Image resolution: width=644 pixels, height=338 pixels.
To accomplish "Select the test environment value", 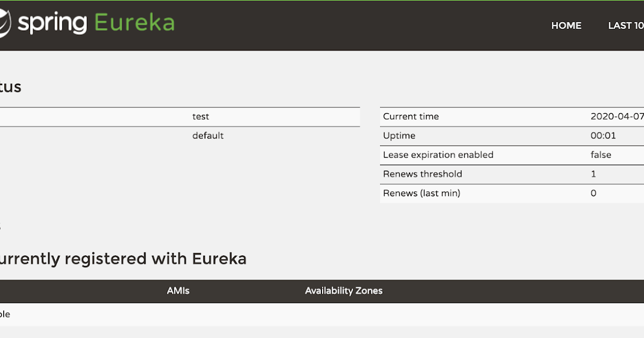I will click(x=201, y=116).
